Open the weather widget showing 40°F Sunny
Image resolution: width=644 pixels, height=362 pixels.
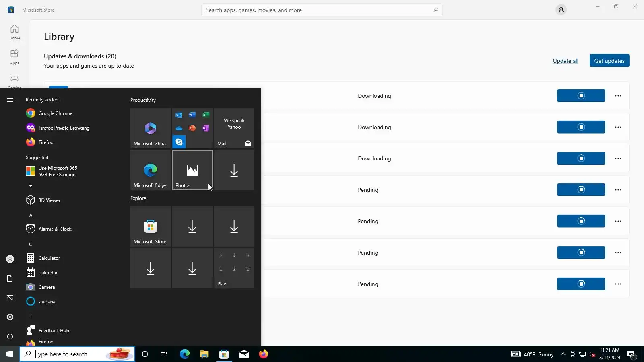[533, 354]
